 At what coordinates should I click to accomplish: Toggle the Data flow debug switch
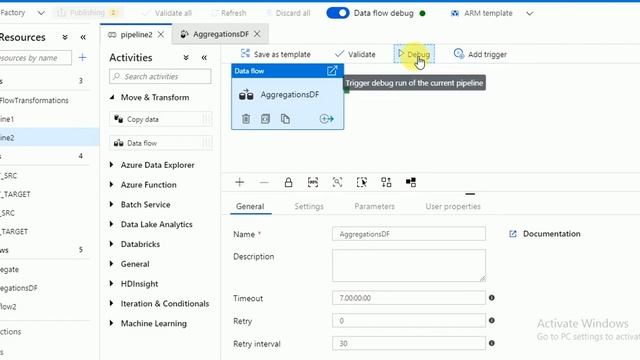(x=338, y=13)
